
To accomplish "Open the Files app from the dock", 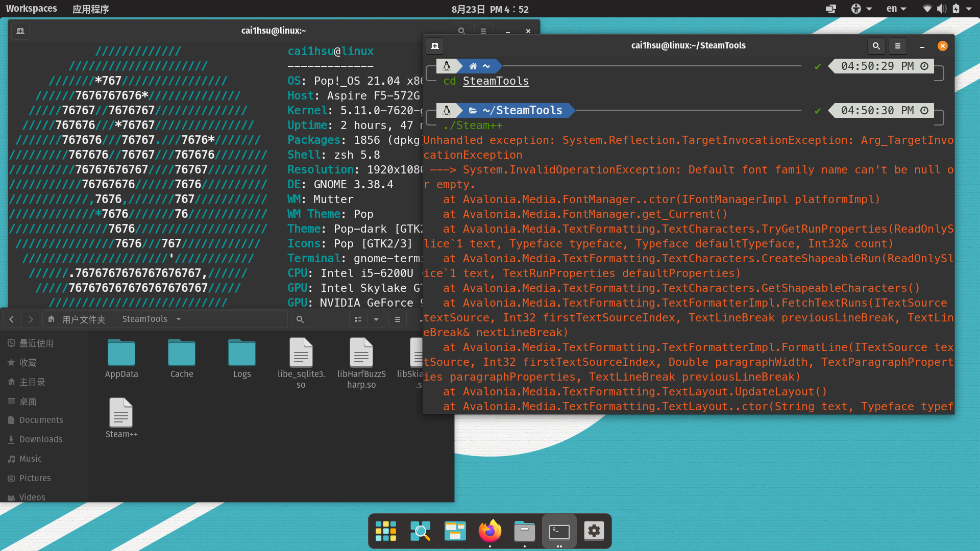I will pos(524,531).
